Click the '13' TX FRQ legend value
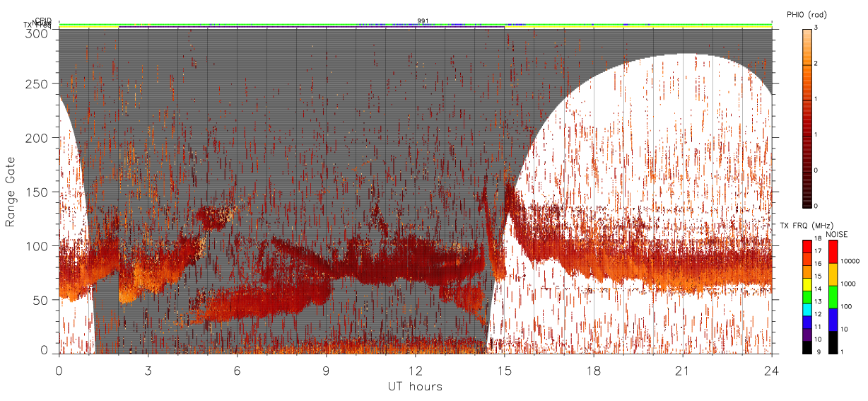This screenshot has height=401, width=868. (x=818, y=301)
